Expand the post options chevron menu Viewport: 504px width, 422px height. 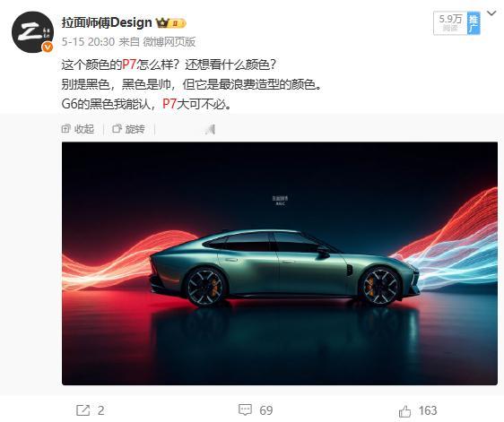click(491, 13)
